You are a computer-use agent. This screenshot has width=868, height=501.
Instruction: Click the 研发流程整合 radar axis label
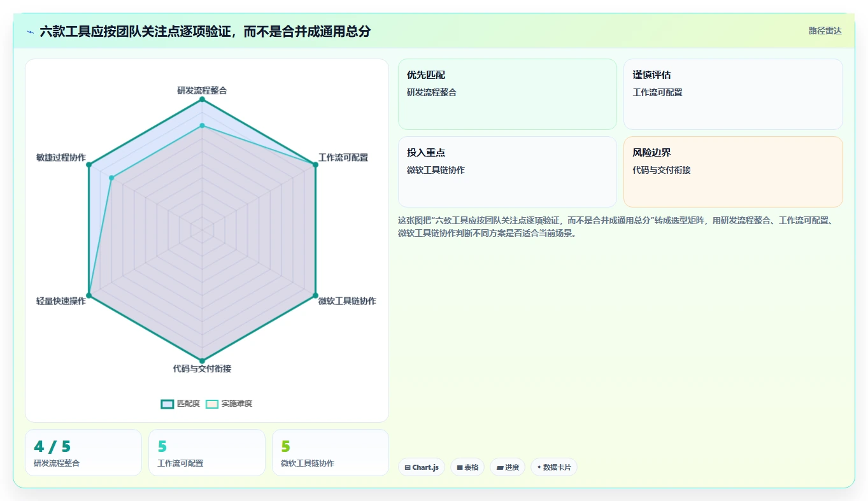pos(202,90)
